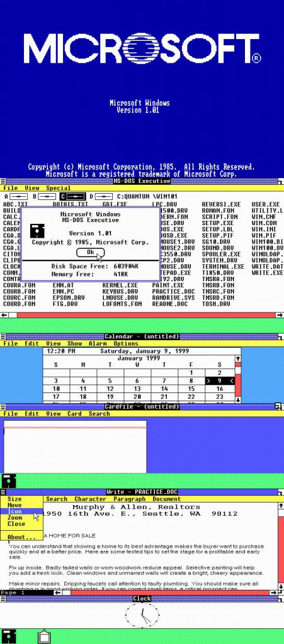Select KERNEL.EXE in file list

(x=120, y=285)
